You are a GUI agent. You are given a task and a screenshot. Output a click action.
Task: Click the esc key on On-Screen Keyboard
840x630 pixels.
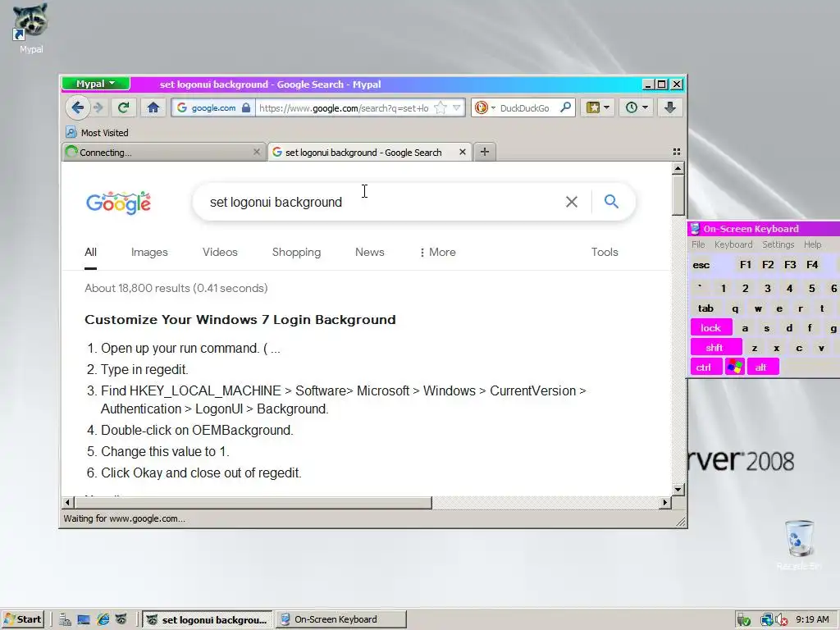click(701, 265)
